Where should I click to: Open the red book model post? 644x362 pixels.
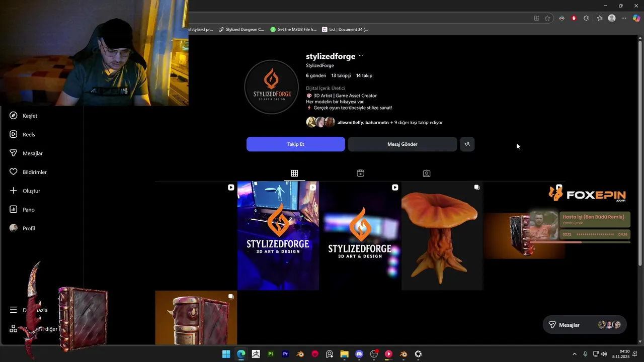[x=196, y=318]
